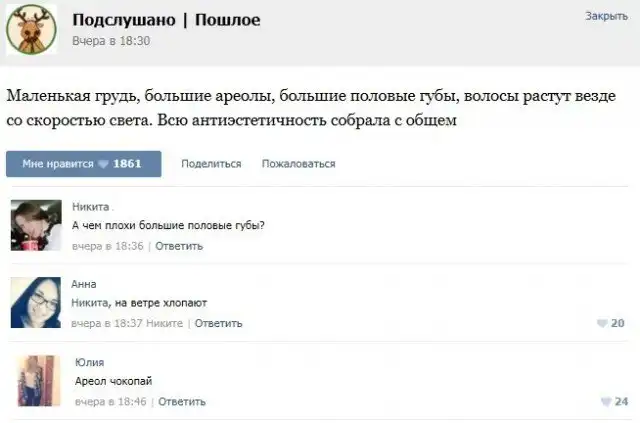The width and height of the screenshot is (640, 423).
Task: Click the commenter name Никита
Action: (90, 206)
